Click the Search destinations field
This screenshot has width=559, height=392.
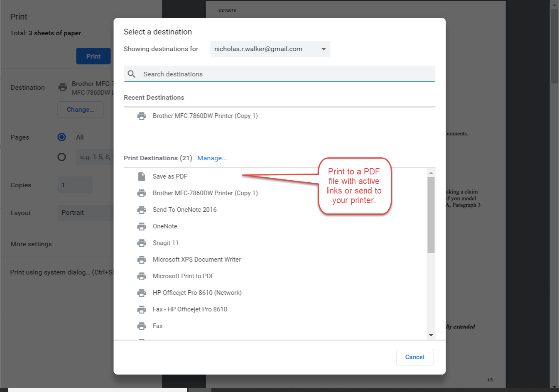(x=279, y=74)
